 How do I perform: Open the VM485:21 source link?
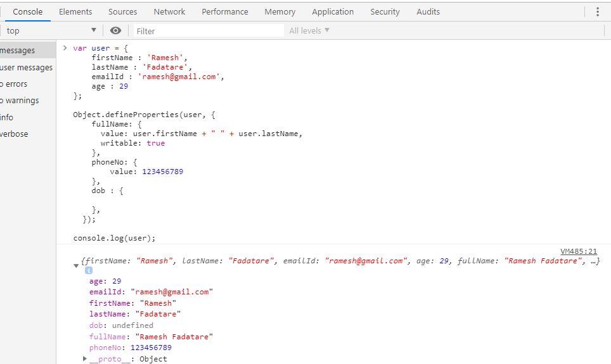579,251
